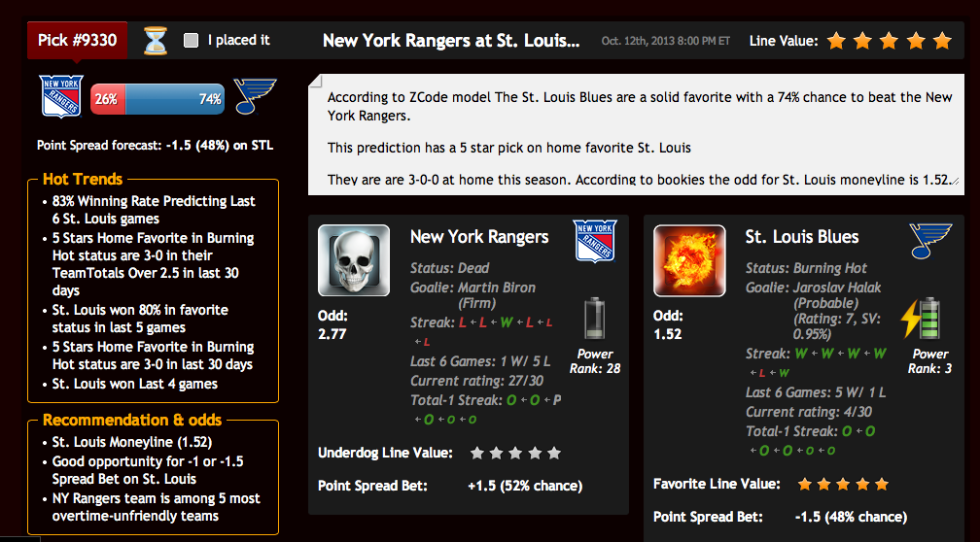Click the first Line Value star
The width and height of the screenshot is (980, 542).
point(836,41)
